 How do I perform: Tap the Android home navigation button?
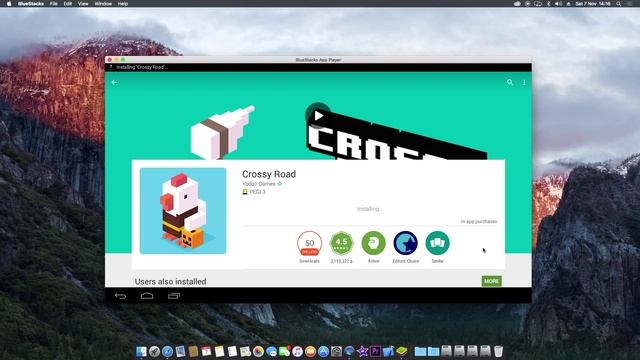pos(147,296)
